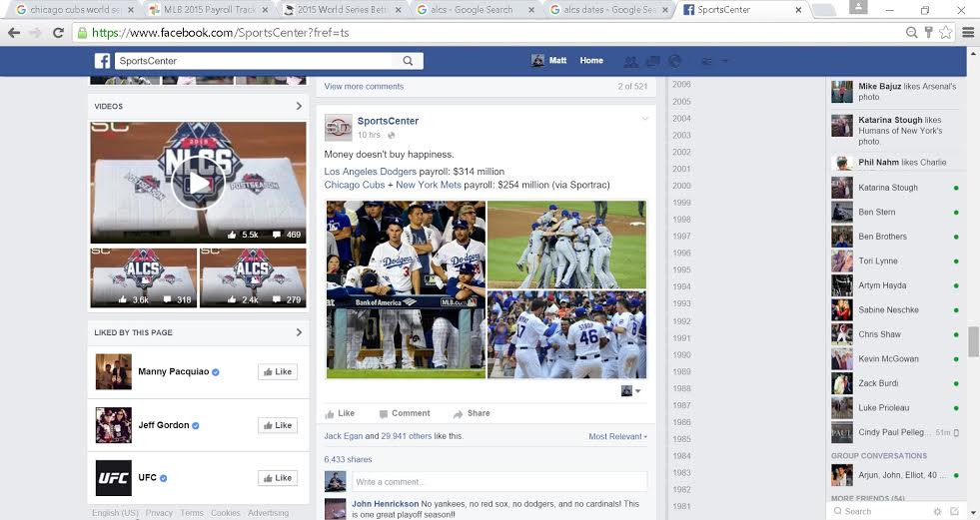Click the Write a comment field
The height and width of the screenshot is (520, 980).
click(499, 482)
